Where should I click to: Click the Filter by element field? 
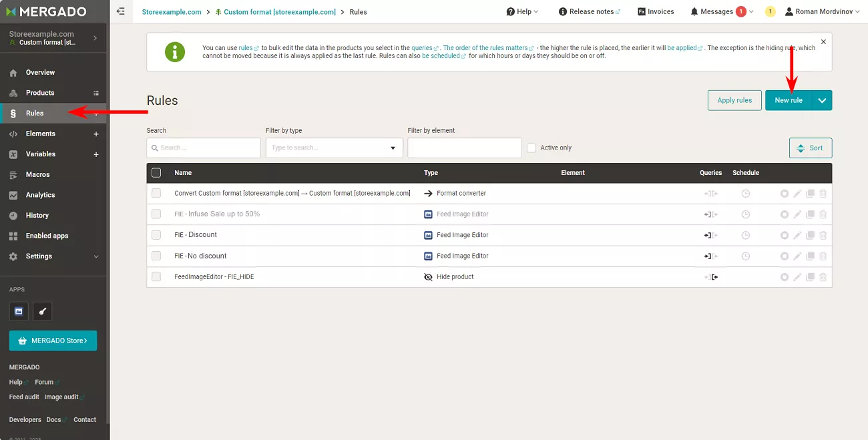(x=465, y=148)
